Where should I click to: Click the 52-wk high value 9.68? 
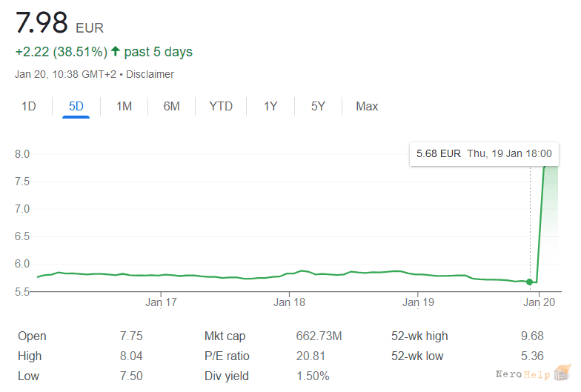click(x=532, y=336)
